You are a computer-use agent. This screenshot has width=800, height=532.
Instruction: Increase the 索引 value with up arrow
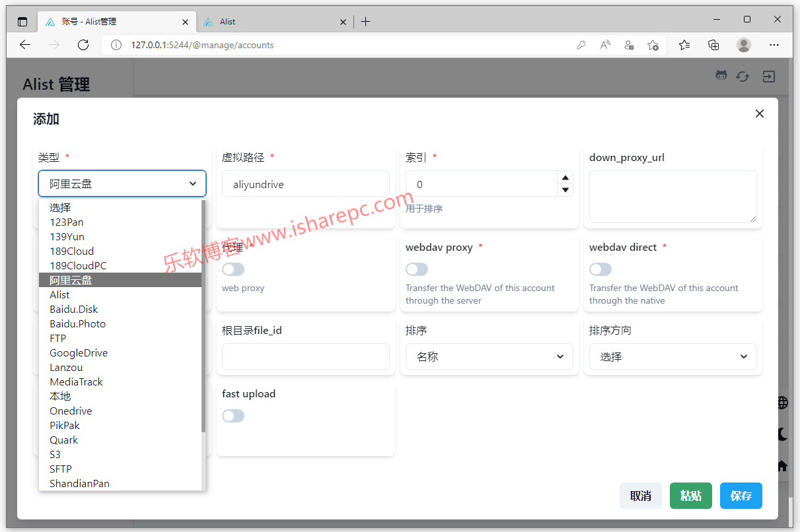point(565,178)
